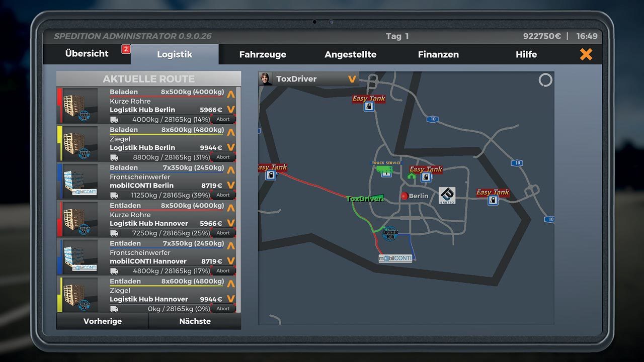The image size is (644, 362).
Task: Click truck icon beside 7250kg load
Action: (114, 233)
